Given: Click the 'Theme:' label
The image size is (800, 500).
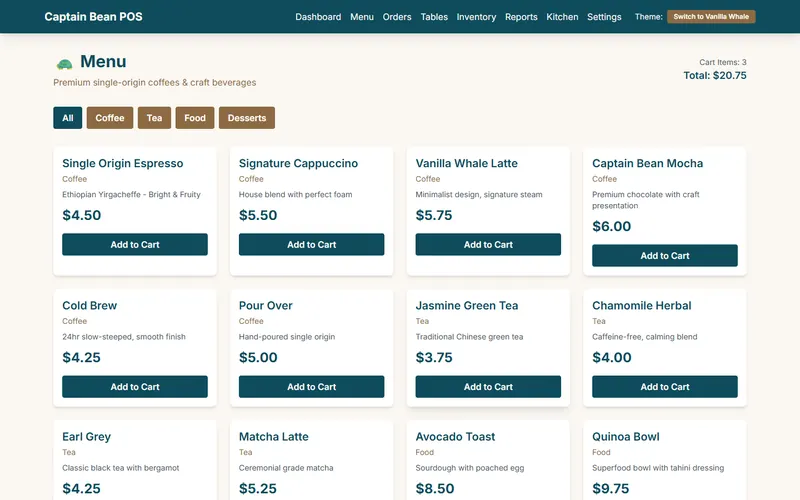Looking at the screenshot, I should (648, 17).
